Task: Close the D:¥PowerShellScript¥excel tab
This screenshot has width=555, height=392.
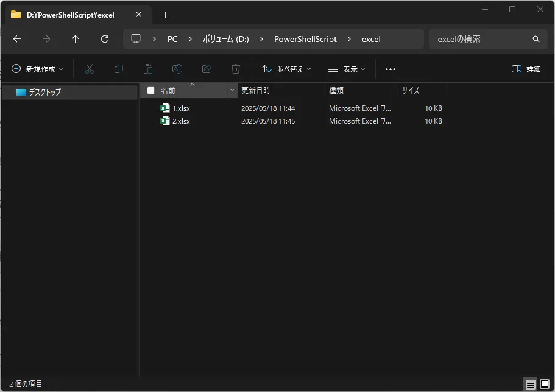Action: [x=139, y=15]
